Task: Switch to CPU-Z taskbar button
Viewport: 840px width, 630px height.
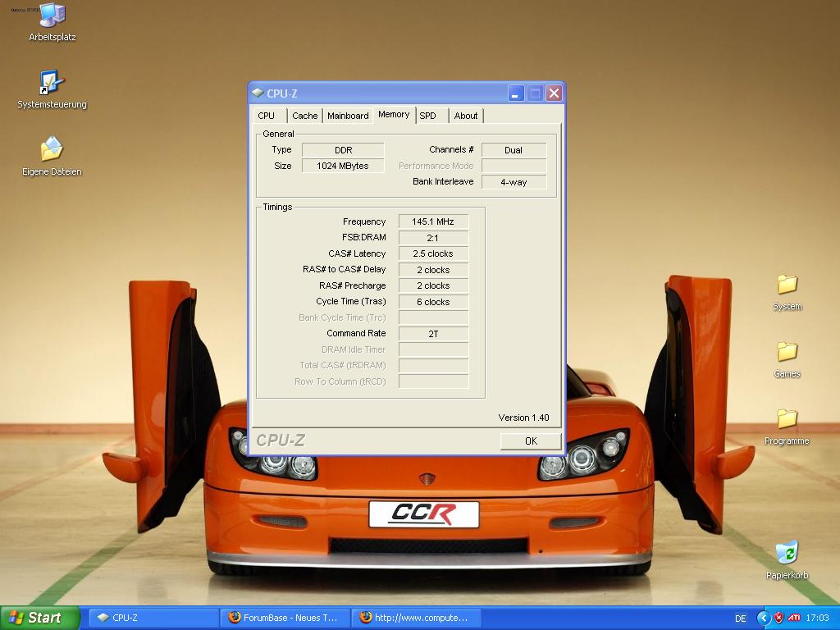Action: [153, 618]
